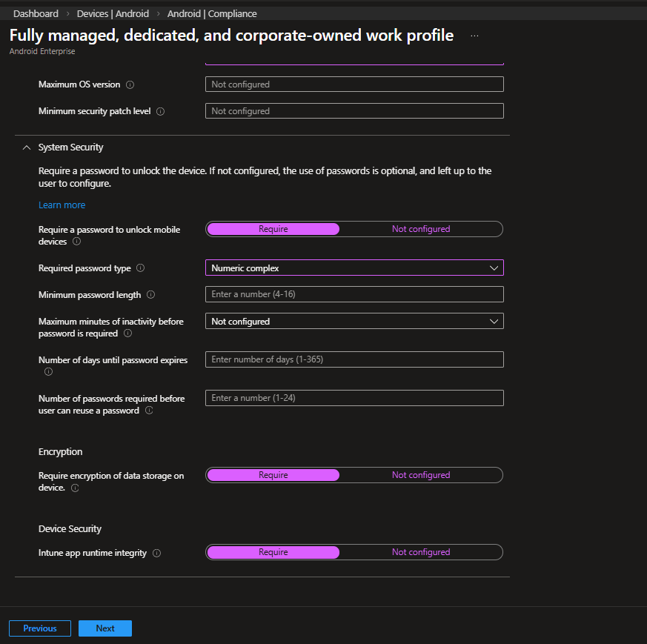
Task: Open the Learn more link
Action: [x=62, y=205]
